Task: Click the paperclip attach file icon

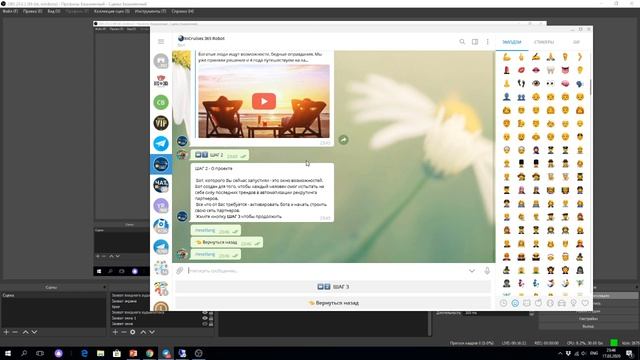Action: 180,271
